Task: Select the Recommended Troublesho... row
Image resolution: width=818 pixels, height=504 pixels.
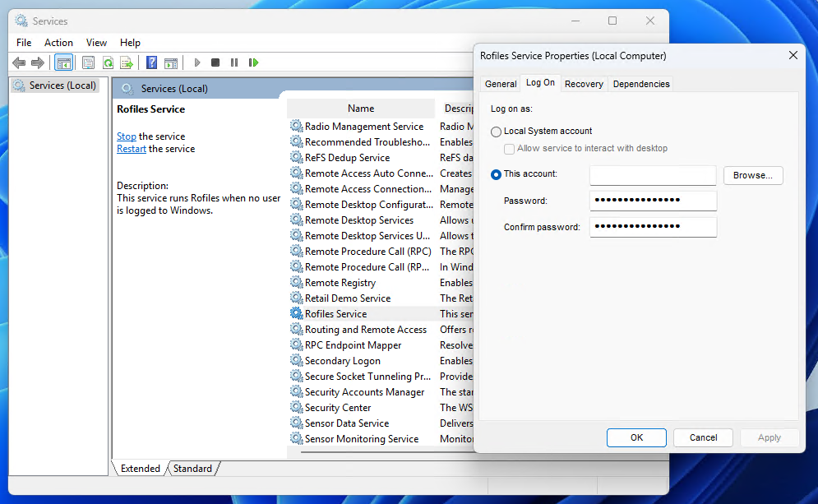Action: tap(381, 142)
